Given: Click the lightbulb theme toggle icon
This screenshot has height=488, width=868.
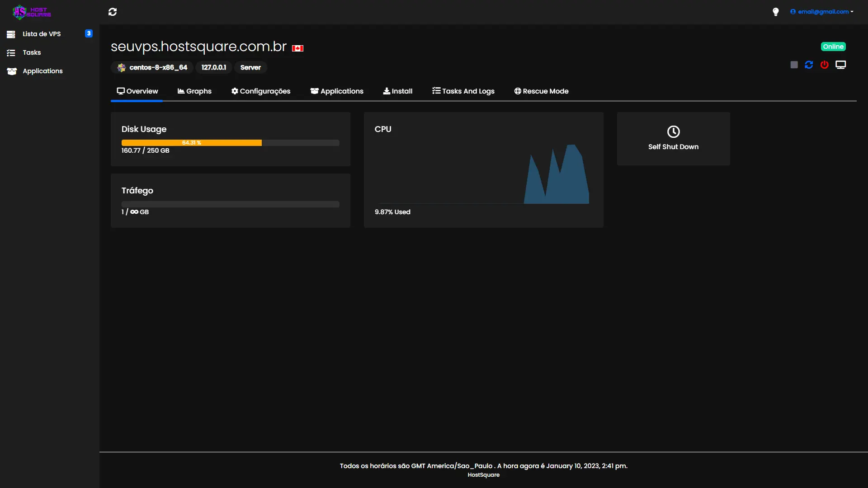Looking at the screenshot, I should [x=776, y=12].
